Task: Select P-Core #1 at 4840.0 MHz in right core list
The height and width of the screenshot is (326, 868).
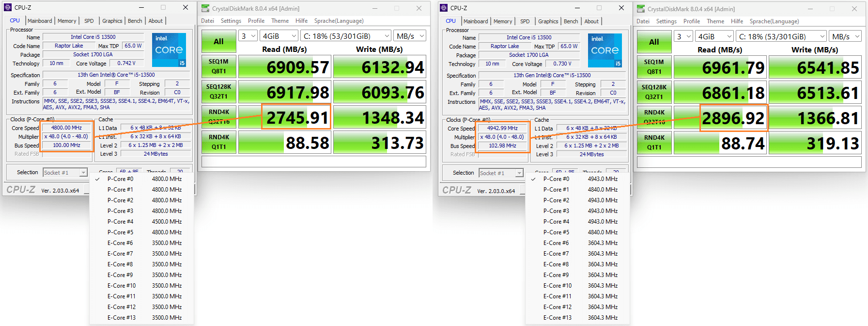Action: (x=578, y=190)
